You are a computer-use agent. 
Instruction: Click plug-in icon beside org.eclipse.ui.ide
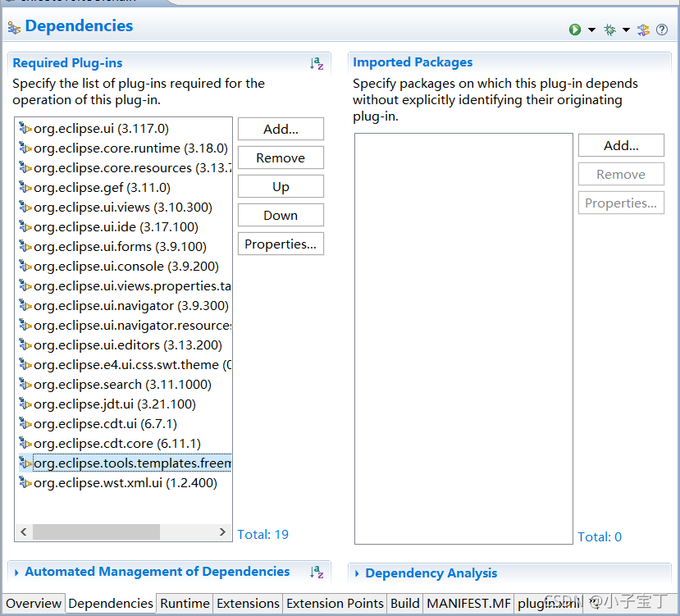pos(25,227)
